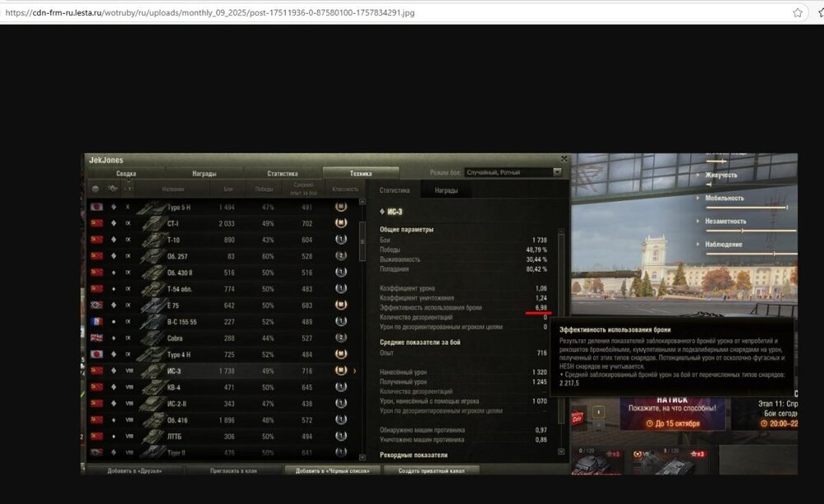The height and width of the screenshot is (504, 824).
Task: Sort by the Название column header
Action: click(173, 189)
